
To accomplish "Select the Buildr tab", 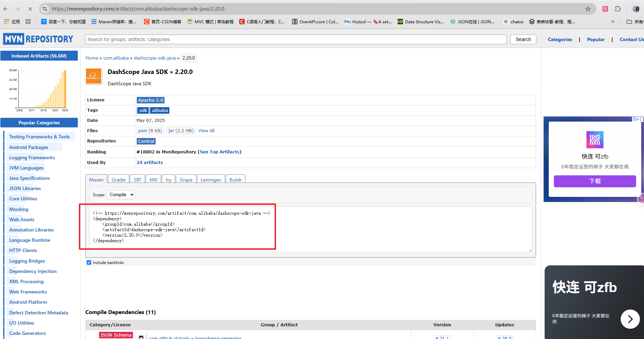I will (x=235, y=179).
